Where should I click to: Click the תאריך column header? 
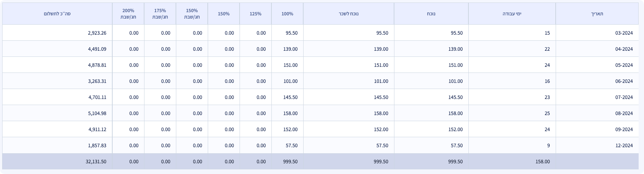597,14
